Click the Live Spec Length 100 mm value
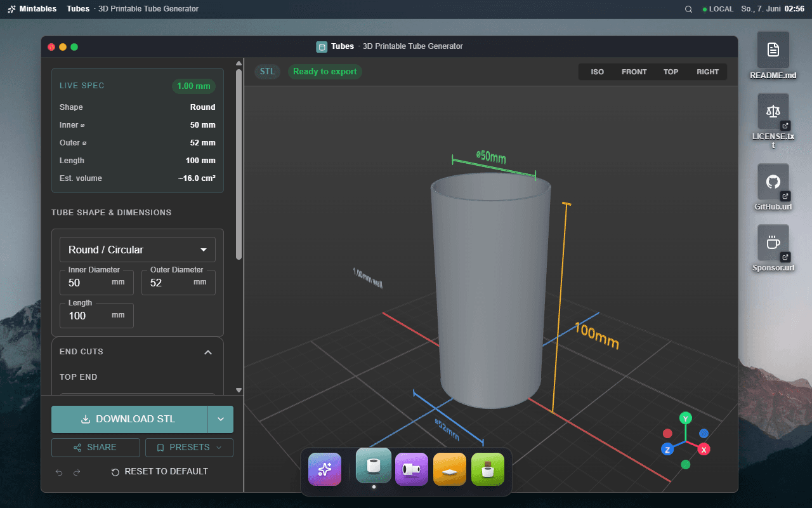 coord(200,161)
